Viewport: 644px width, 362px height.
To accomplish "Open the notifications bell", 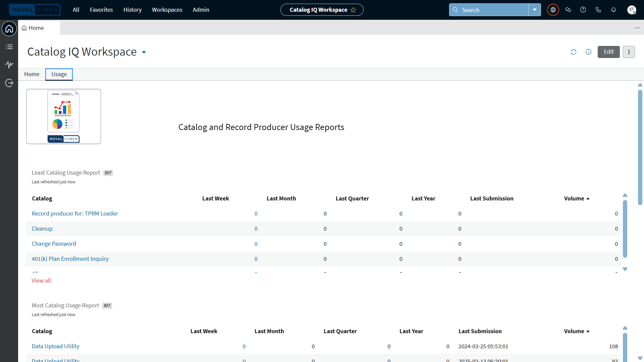I will click(613, 10).
